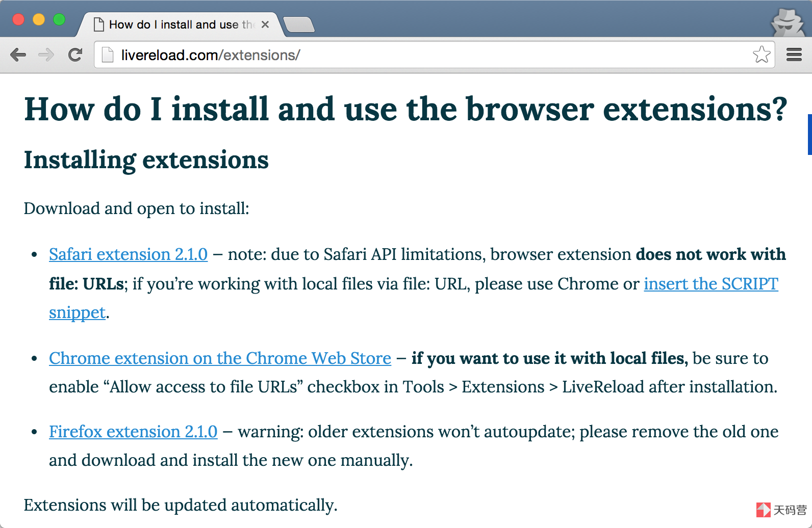
Task: Reload the page with the refresh icon
Action: click(x=75, y=55)
